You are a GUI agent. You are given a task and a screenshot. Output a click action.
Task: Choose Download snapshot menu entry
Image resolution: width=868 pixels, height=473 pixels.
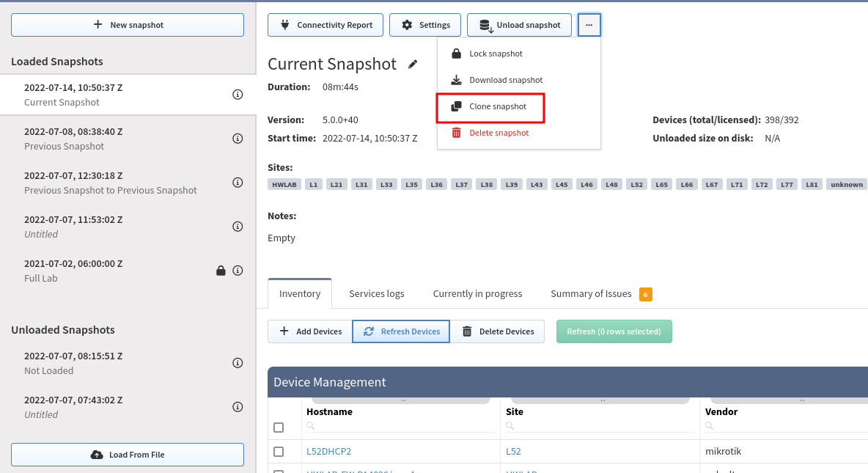519,80
